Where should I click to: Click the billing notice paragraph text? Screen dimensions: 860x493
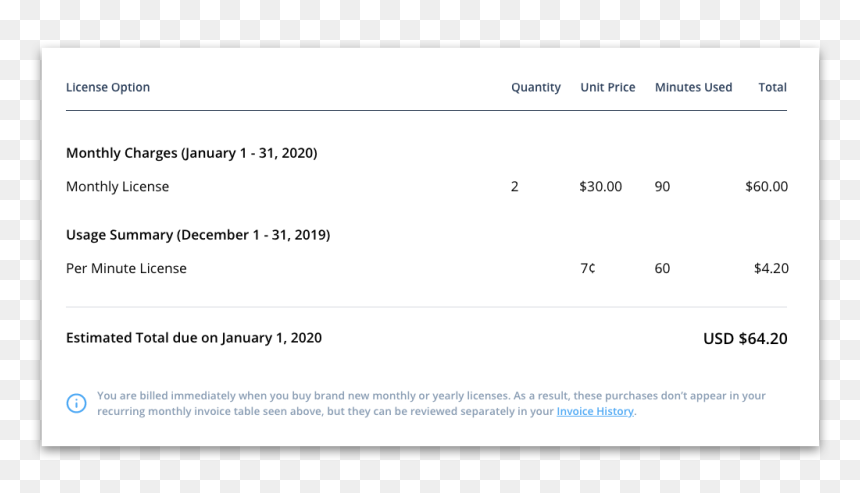pos(431,403)
